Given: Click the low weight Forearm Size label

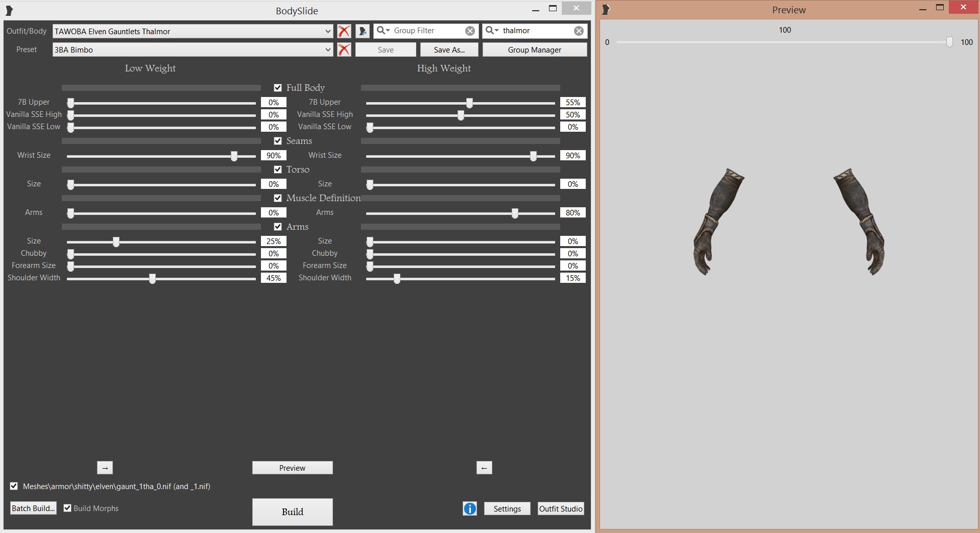Looking at the screenshot, I should tap(34, 265).
